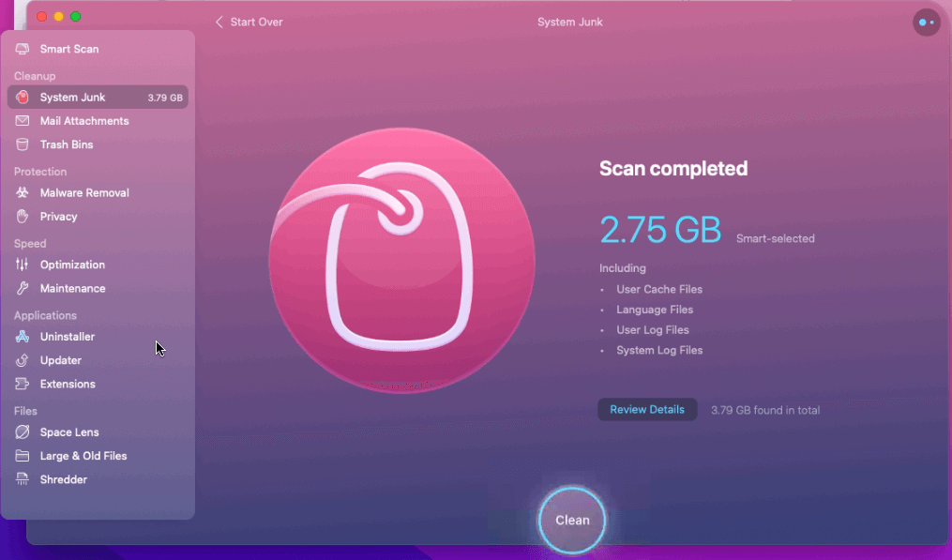Click the Uninstaller app icon
Screen dimensions: 952x560
(x=22, y=337)
